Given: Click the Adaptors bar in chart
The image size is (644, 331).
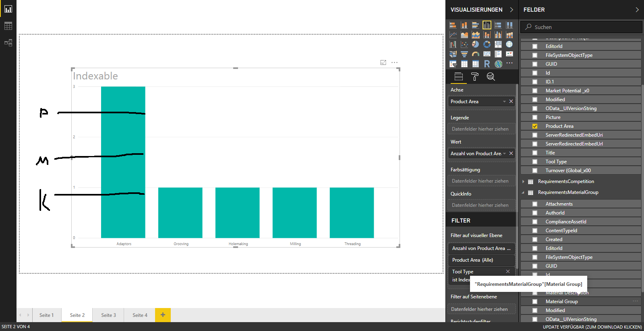Looking at the screenshot, I should (123, 162).
